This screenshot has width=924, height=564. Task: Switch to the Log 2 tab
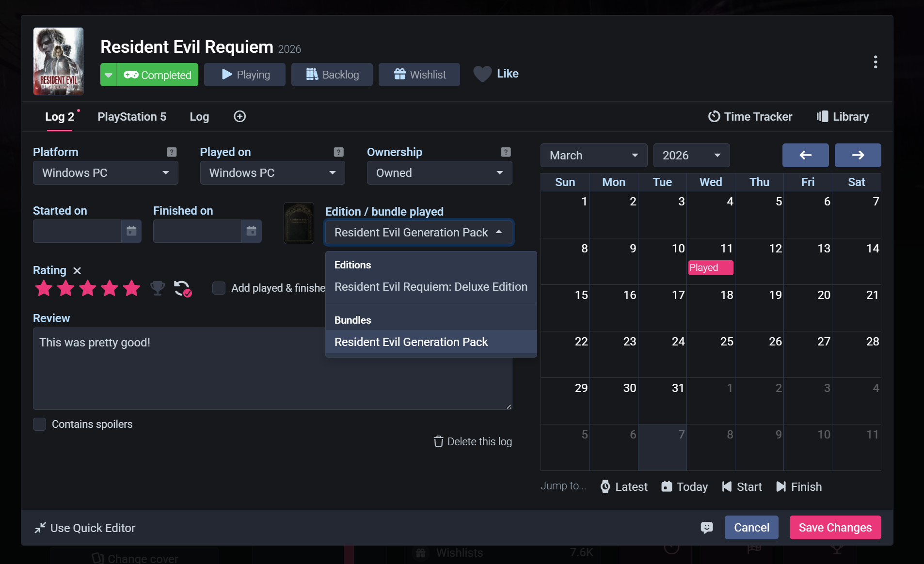coord(60,117)
